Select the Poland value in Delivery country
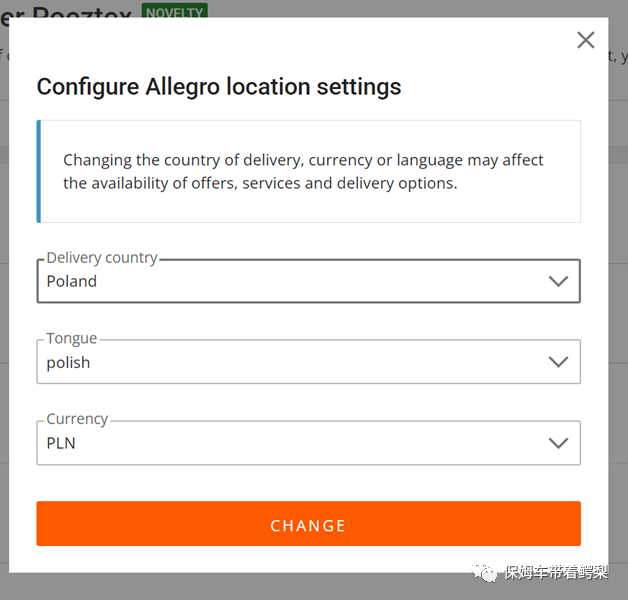 point(72,281)
